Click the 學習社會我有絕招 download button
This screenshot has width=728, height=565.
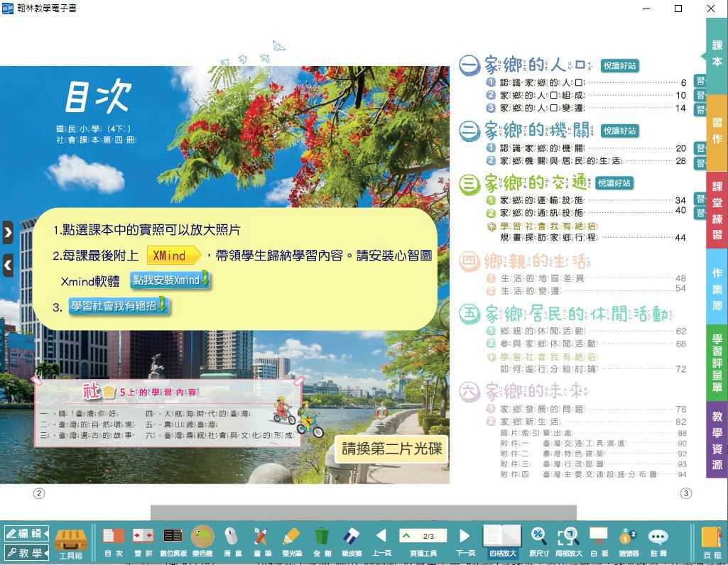[119, 306]
